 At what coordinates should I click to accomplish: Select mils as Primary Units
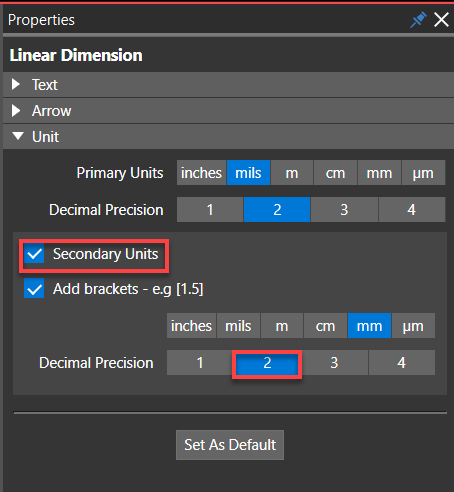click(248, 173)
